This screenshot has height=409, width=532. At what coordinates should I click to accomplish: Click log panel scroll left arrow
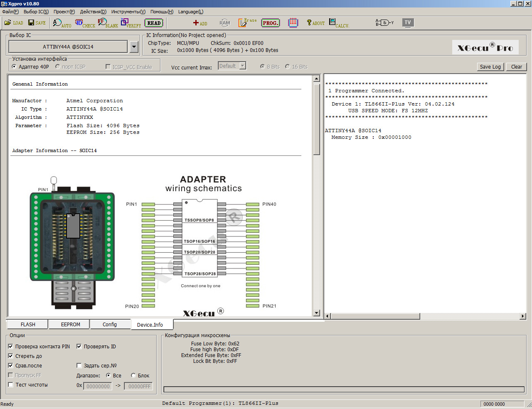pos(328,316)
